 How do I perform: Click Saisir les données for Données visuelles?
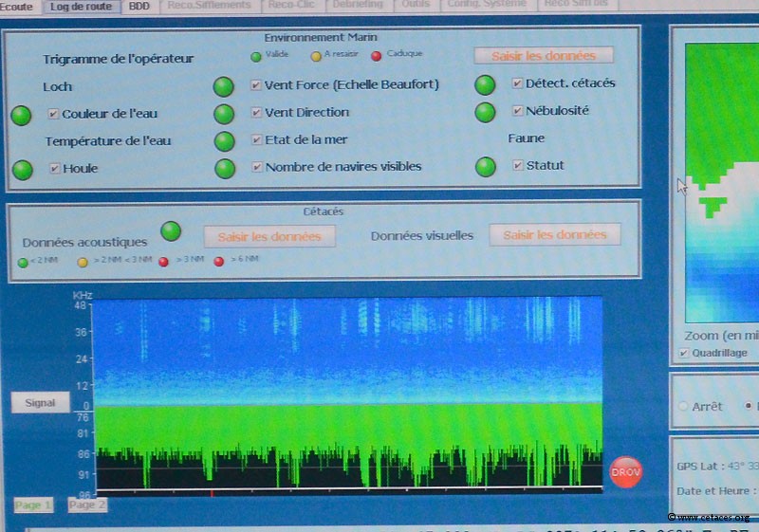tap(555, 235)
